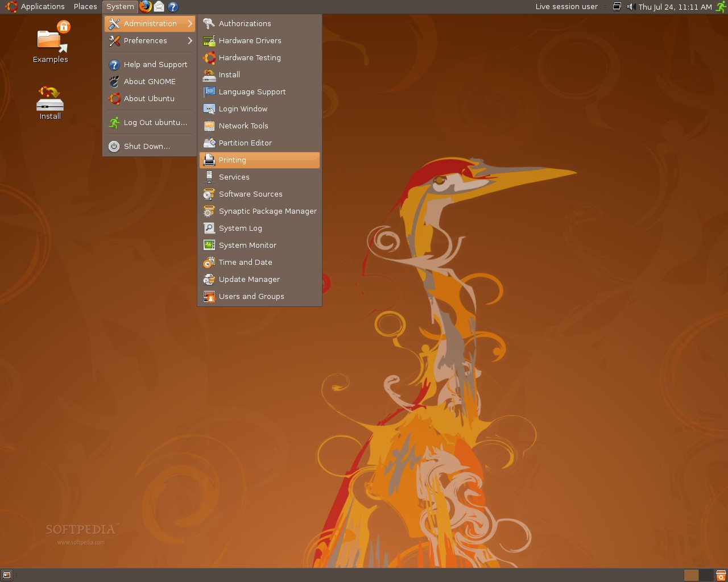
Task: Click the Services icon
Action: (x=209, y=177)
